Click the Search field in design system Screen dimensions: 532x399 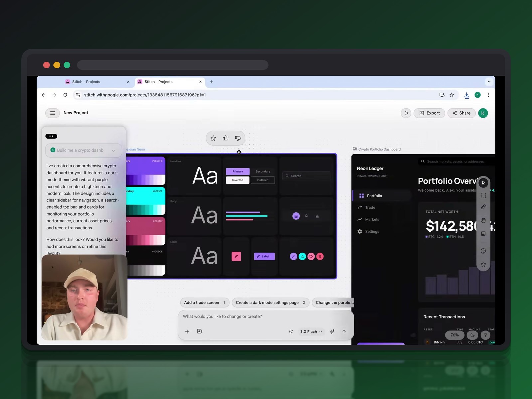(307, 176)
